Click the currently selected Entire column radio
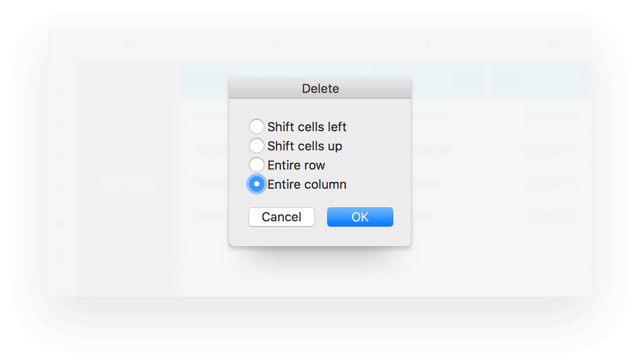This screenshot has height=364, width=639. [x=257, y=184]
